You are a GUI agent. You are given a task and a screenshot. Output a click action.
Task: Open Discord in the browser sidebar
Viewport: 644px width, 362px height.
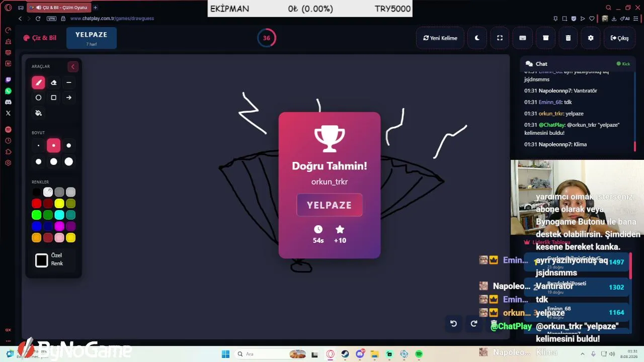coord(8,102)
